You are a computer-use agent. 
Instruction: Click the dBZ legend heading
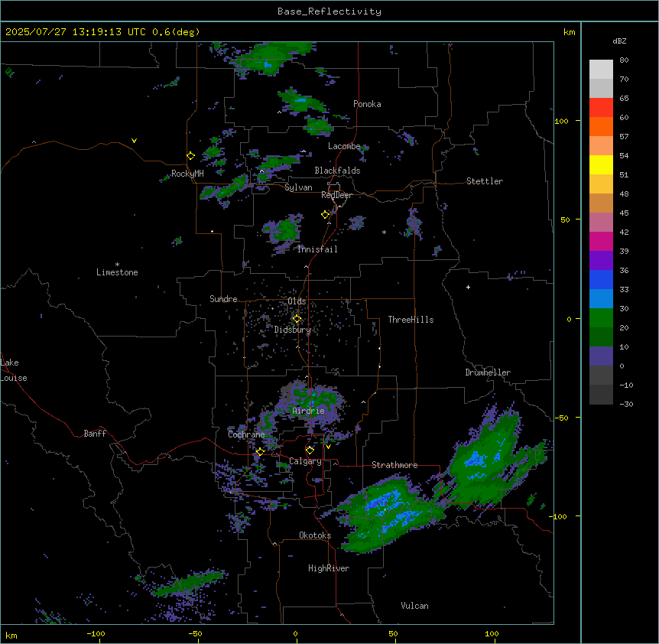tap(619, 41)
